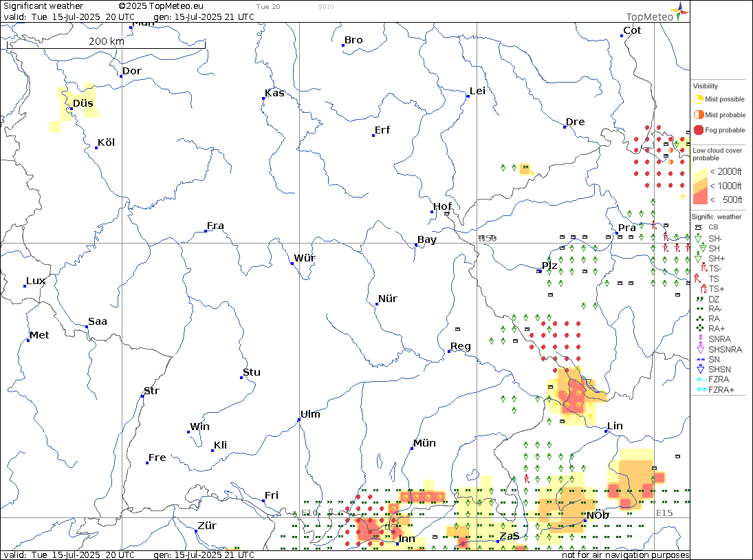Click the Pra city label

tap(627, 228)
